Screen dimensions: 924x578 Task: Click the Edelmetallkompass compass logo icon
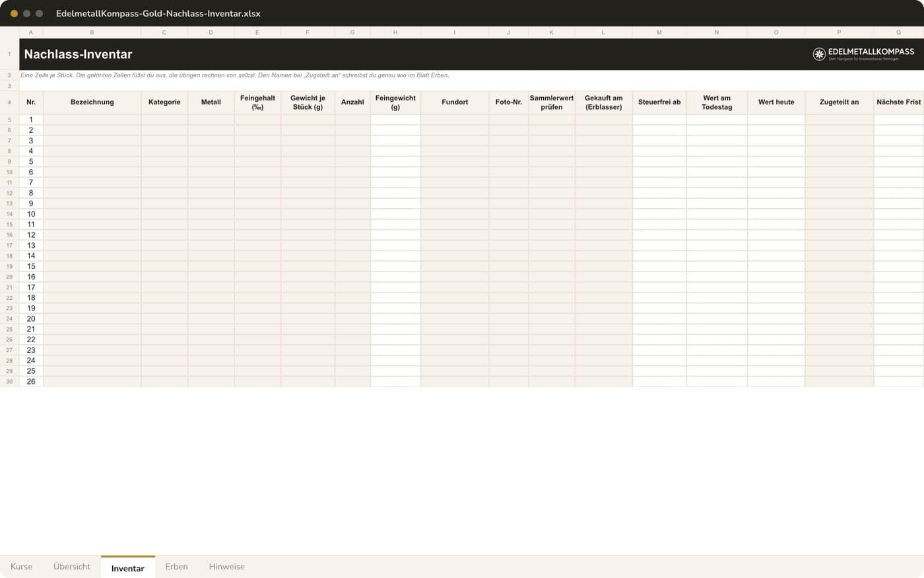pos(819,54)
